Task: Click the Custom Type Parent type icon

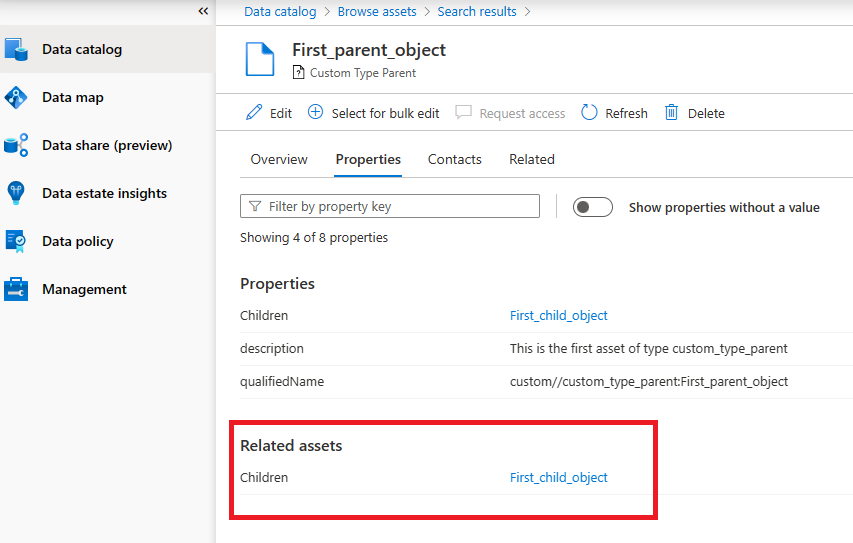Action: point(298,72)
